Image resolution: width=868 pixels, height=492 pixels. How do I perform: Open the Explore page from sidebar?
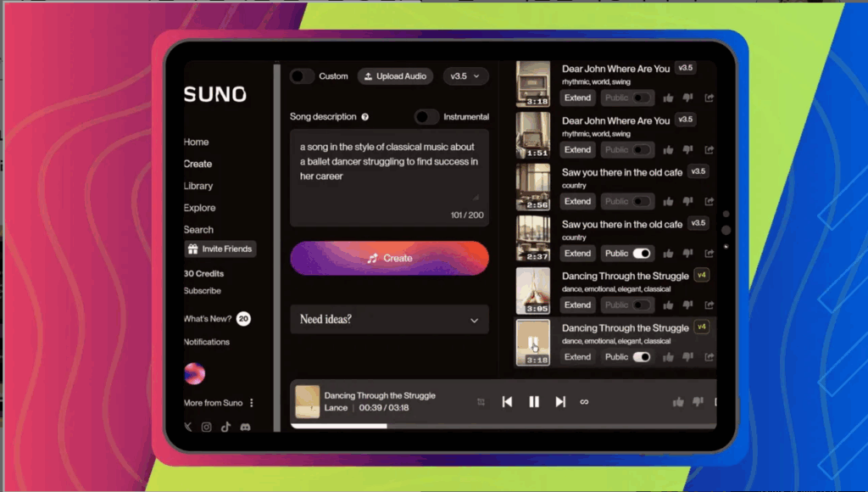[199, 208]
